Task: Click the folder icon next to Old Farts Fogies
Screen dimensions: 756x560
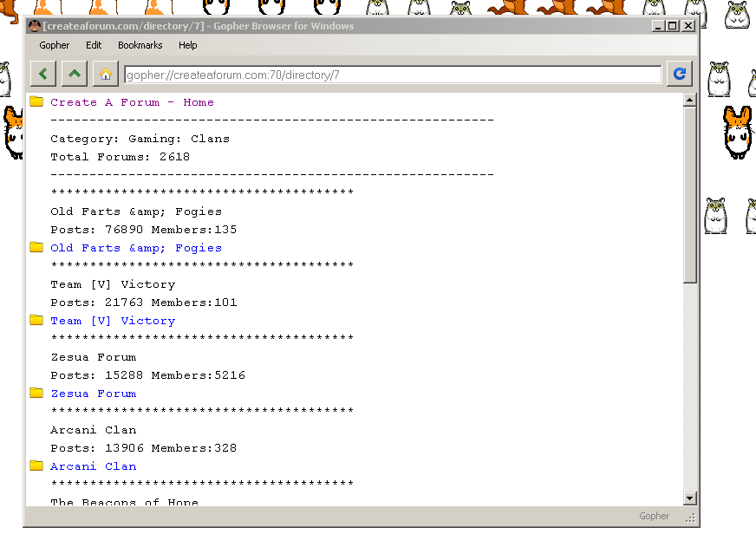Action: (x=36, y=246)
